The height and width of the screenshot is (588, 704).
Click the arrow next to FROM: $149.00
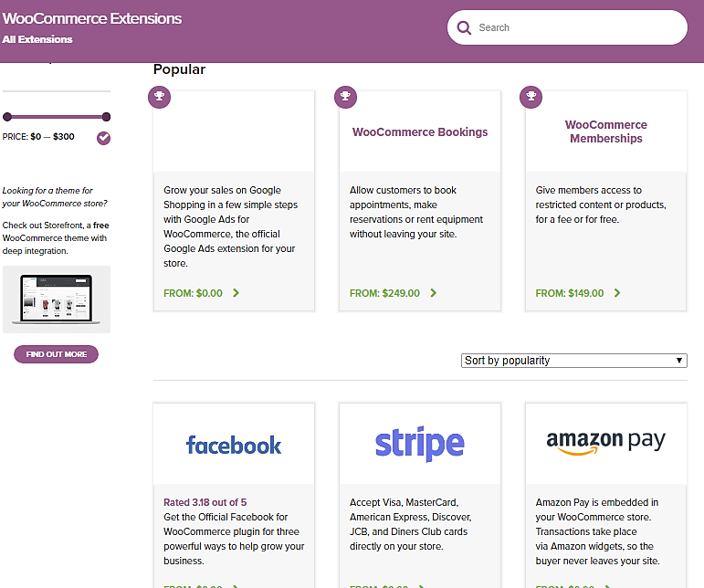[617, 293]
